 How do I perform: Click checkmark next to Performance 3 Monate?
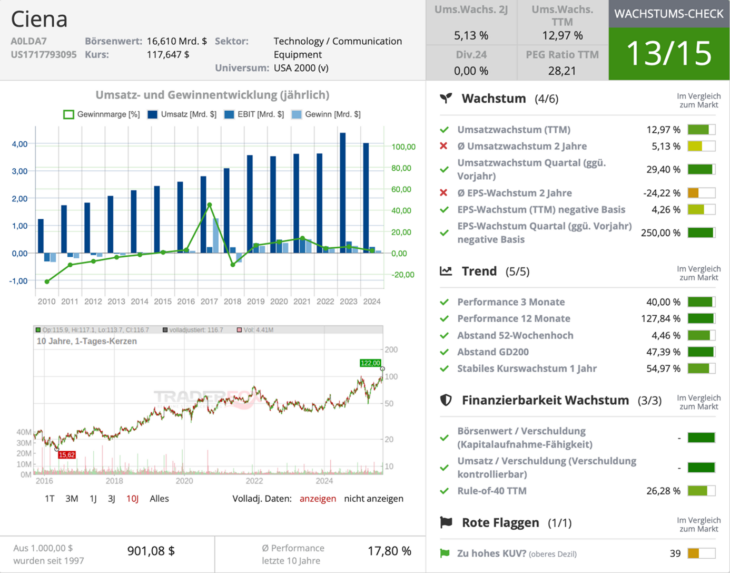tap(444, 302)
